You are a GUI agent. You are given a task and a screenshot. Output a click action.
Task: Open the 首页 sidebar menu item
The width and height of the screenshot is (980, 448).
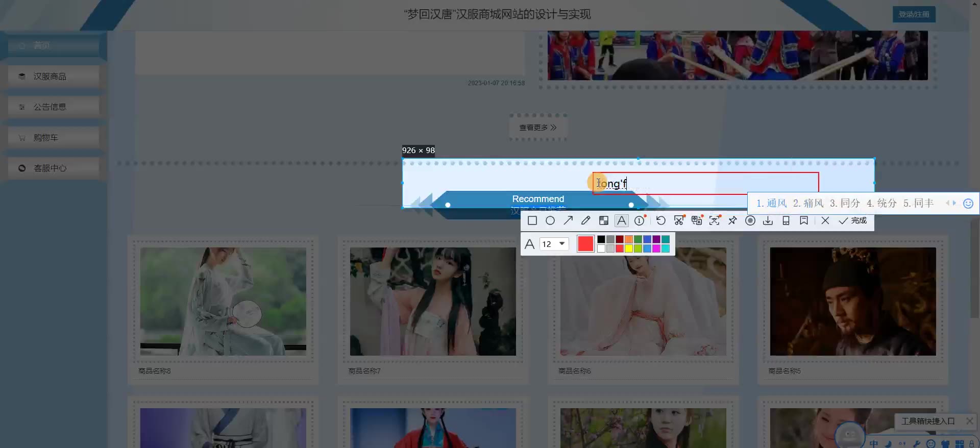point(54,45)
